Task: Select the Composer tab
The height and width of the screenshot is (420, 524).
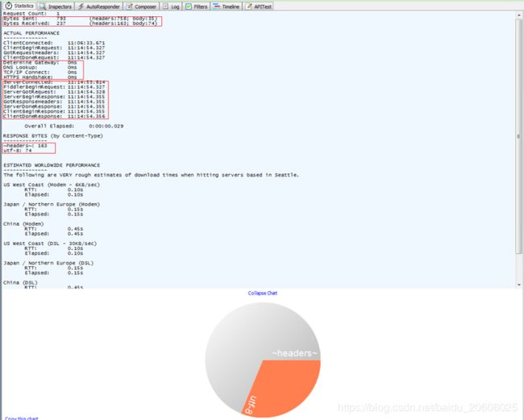Action: click(x=141, y=6)
